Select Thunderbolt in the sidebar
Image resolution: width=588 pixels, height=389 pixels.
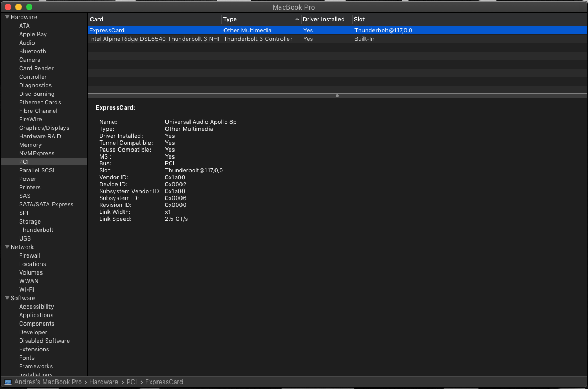tap(36, 230)
